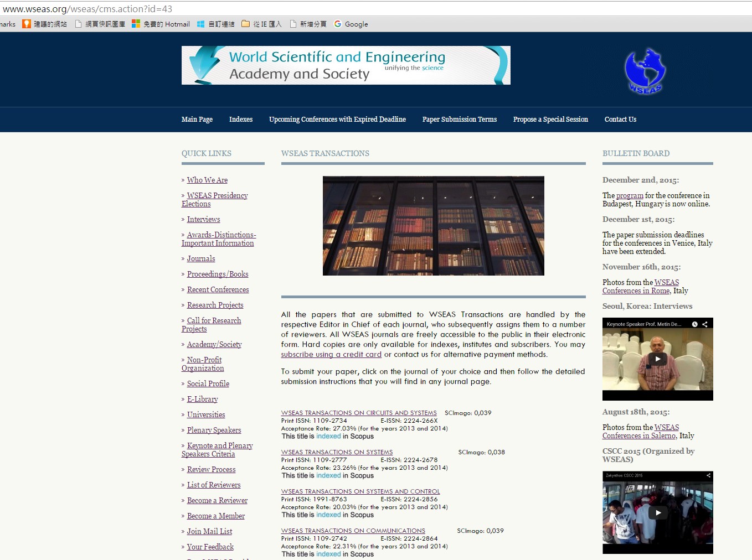Open the 網頁快訊圖庫 bookmark
This screenshot has width=752, height=560.
(x=100, y=24)
